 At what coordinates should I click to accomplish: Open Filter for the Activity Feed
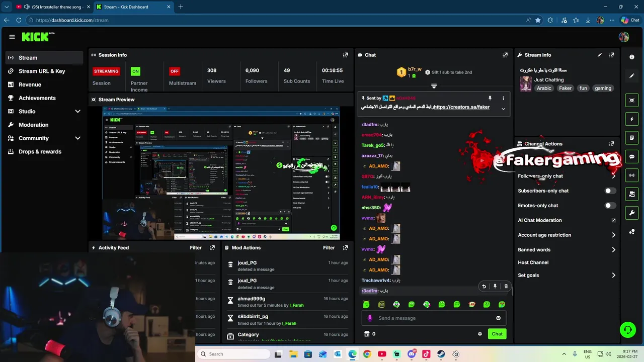click(196, 247)
